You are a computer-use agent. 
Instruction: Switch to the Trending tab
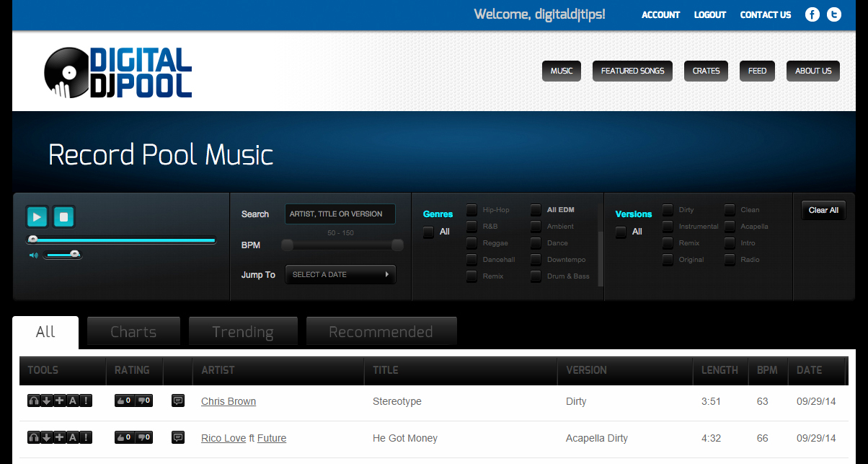pyautogui.click(x=243, y=332)
